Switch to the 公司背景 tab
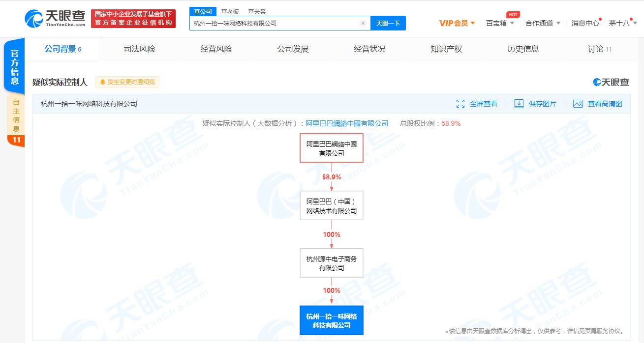644x343 pixels. click(x=62, y=49)
